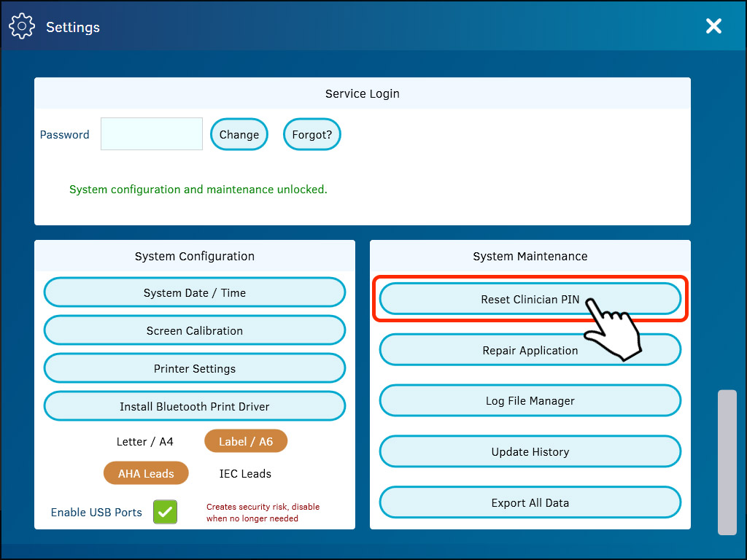
Task: Start Screen Calibration
Action: (194, 330)
